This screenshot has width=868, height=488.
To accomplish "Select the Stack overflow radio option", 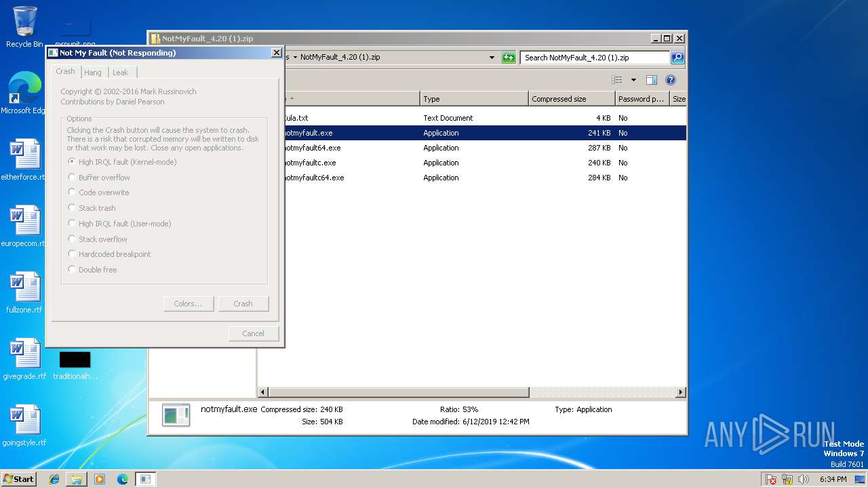I will point(98,239).
